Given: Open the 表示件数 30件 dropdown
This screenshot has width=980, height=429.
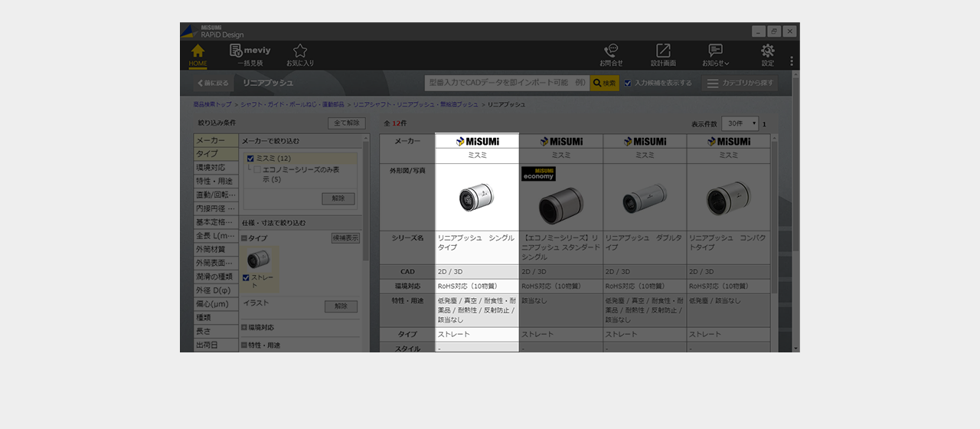Looking at the screenshot, I should (740, 123).
